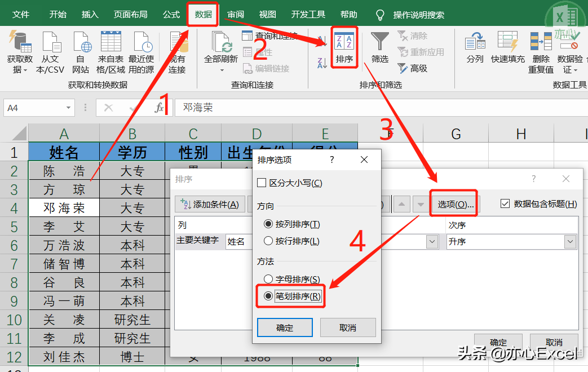Toggle 数据包含标题 checkbox

[x=505, y=203]
